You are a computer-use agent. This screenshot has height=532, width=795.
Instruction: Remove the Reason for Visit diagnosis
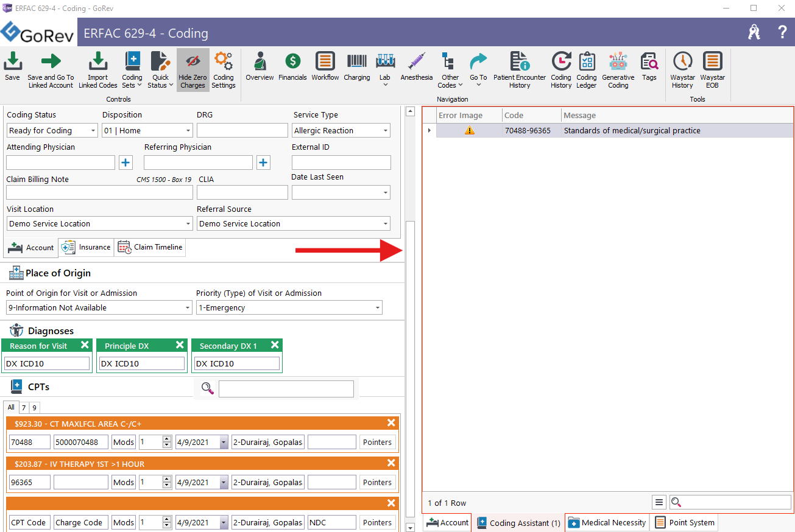(85, 345)
